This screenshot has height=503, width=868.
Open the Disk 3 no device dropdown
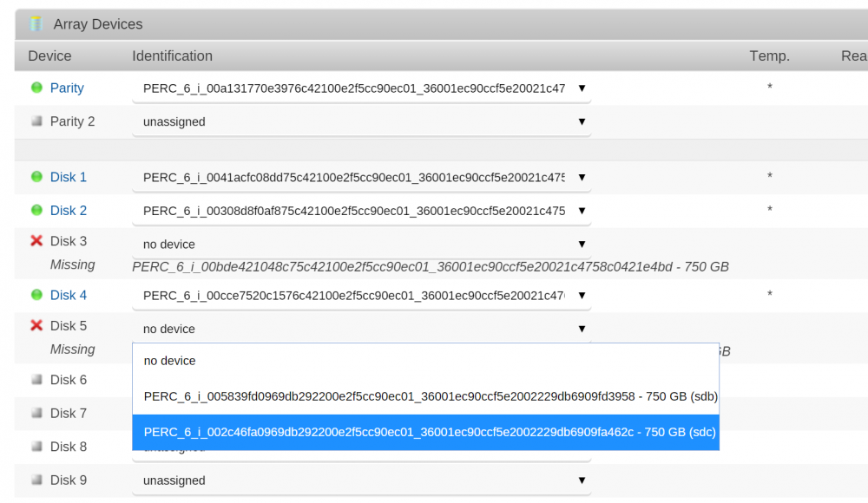pos(361,244)
